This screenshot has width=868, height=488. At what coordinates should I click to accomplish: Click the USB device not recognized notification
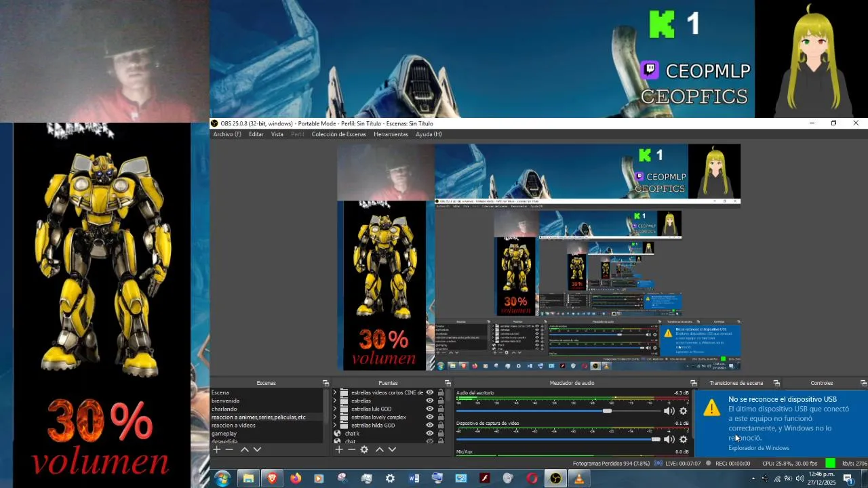(x=781, y=424)
